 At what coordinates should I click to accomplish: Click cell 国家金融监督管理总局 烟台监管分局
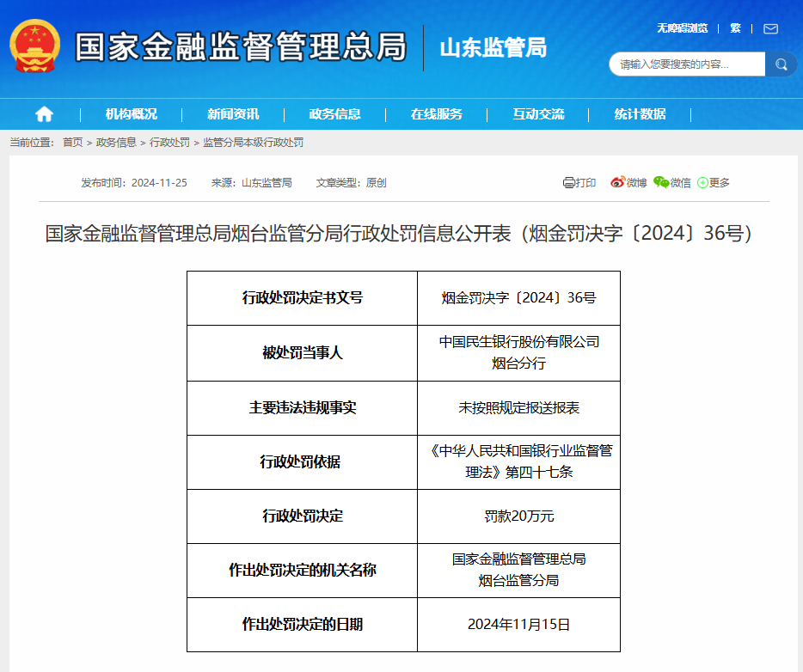pos(518,570)
